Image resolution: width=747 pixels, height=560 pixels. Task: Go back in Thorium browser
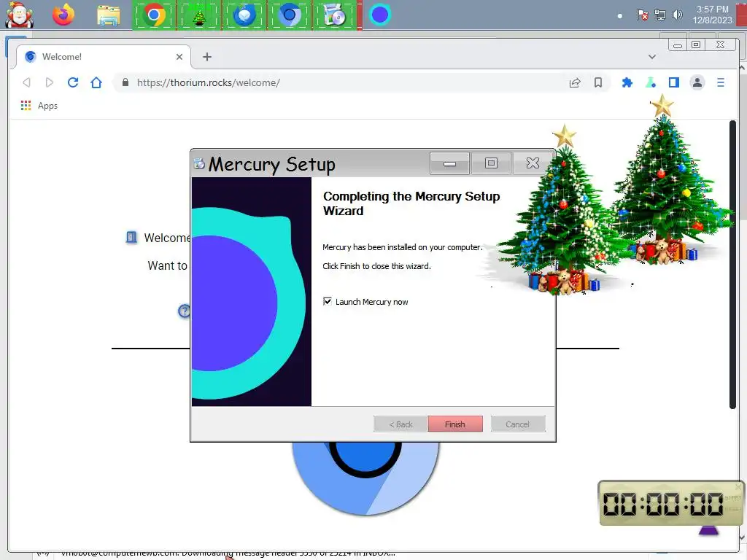coord(27,82)
